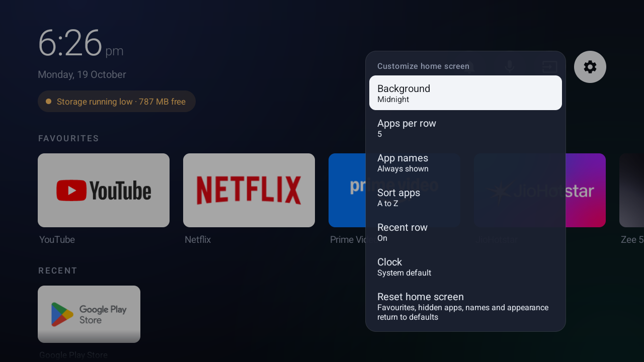Open the Background Midnight setting

click(465, 93)
